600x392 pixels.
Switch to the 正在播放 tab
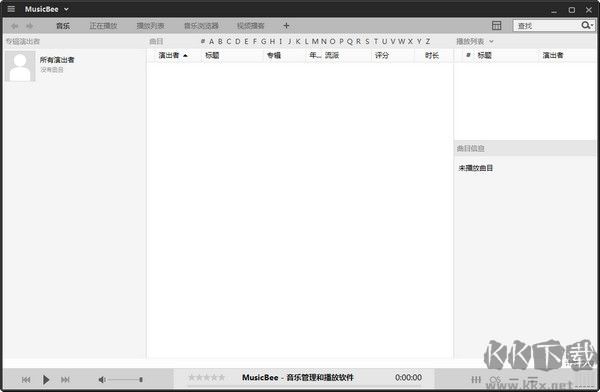(103, 26)
